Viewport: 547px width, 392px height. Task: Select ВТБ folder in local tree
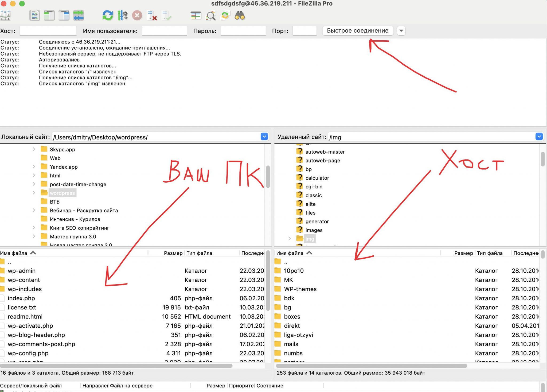54,201
